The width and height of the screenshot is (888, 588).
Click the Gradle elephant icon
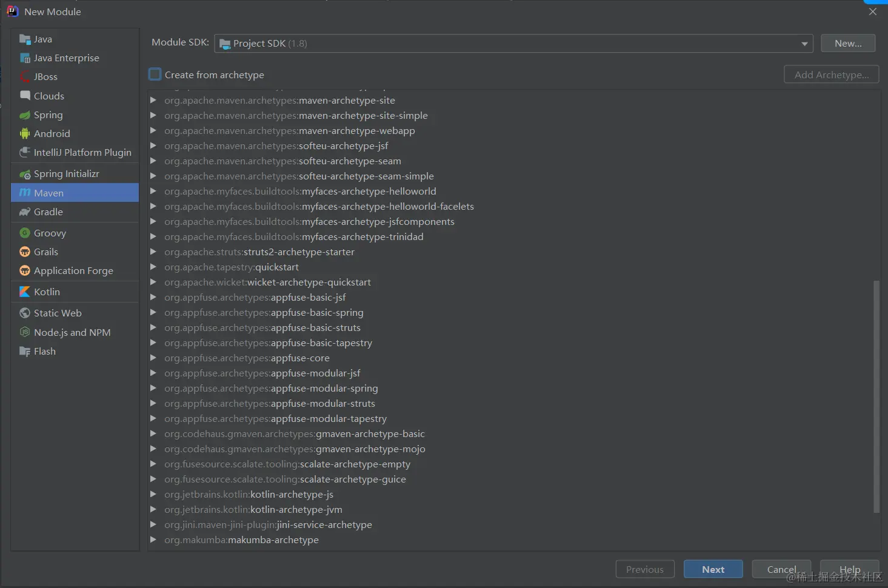click(x=25, y=212)
